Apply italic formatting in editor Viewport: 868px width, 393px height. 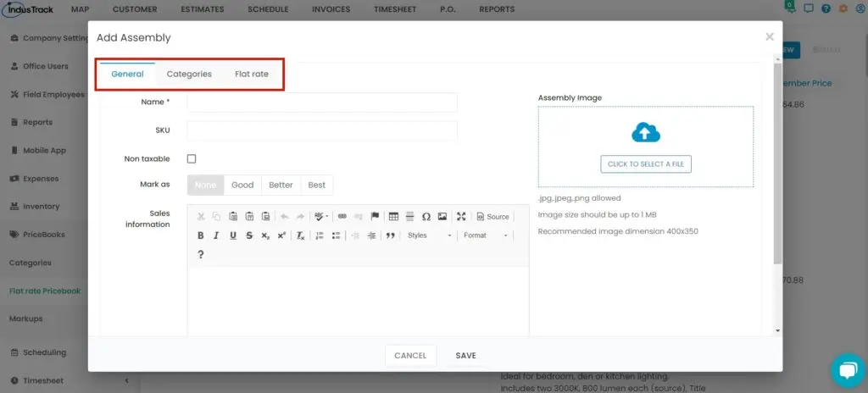coord(216,235)
